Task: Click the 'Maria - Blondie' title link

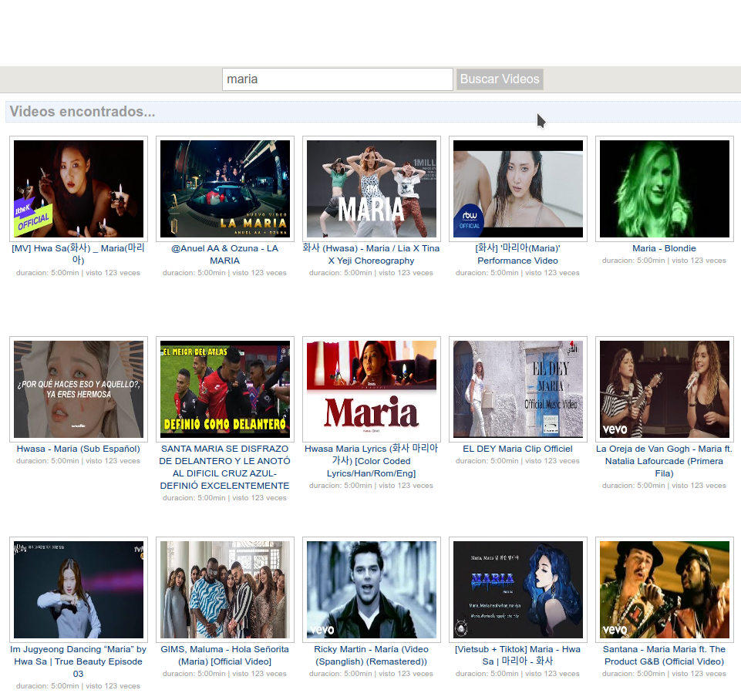Action: 665,248
